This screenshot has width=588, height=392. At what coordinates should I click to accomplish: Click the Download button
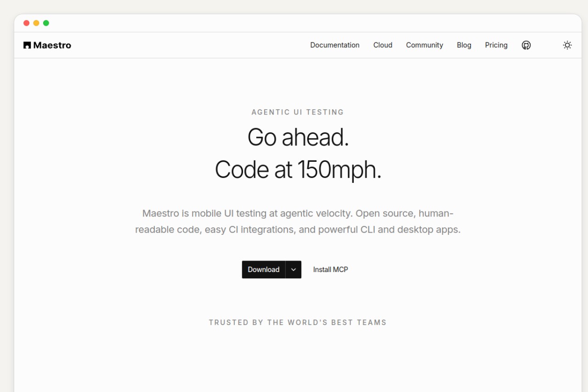(x=264, y=270)
